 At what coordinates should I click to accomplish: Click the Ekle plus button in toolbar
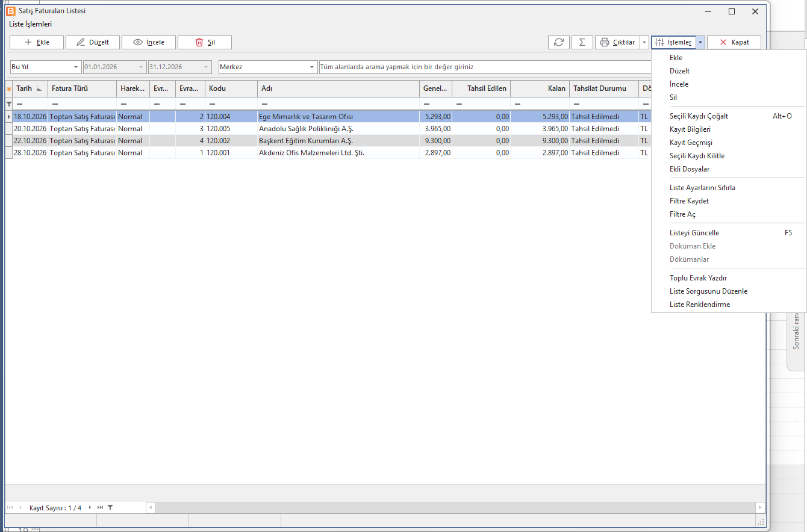tap(37, 42)
